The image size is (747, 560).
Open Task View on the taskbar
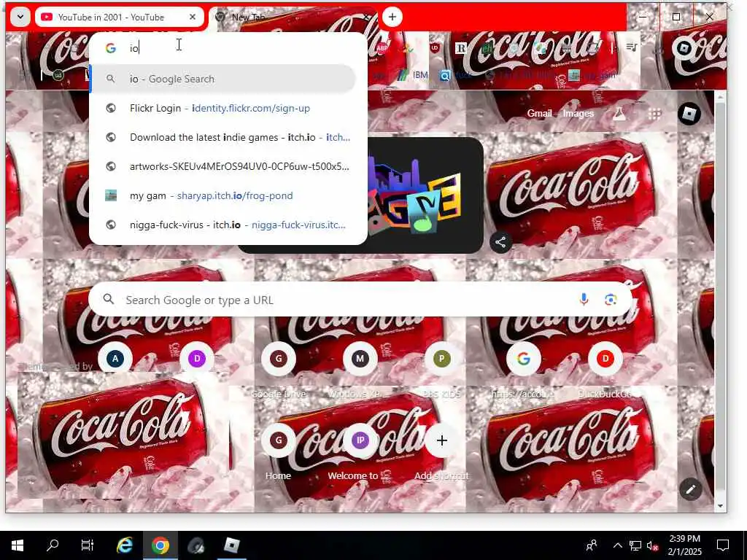pyautogui.click(x=88, y=545)
